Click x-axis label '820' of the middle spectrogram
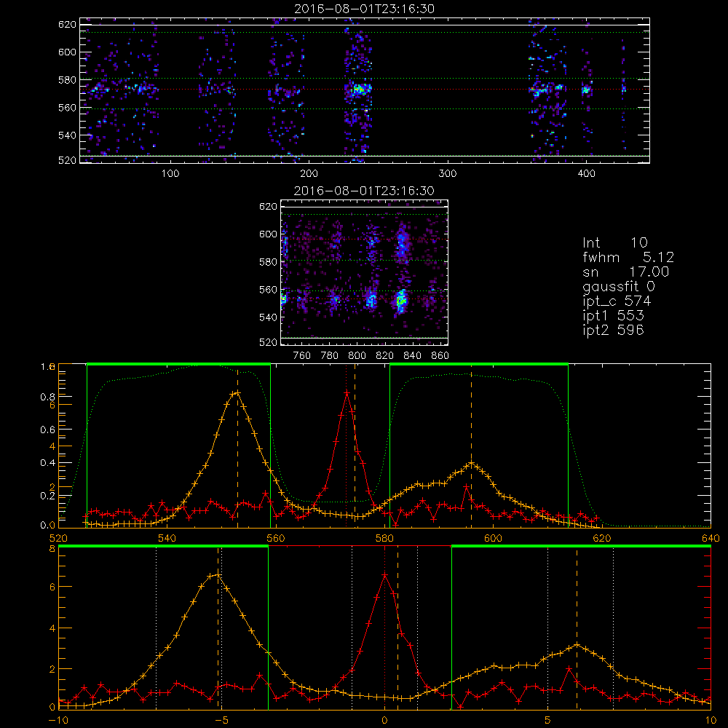Image resolution: width=728 pixels, height=728 pixels. coord(385,356)
